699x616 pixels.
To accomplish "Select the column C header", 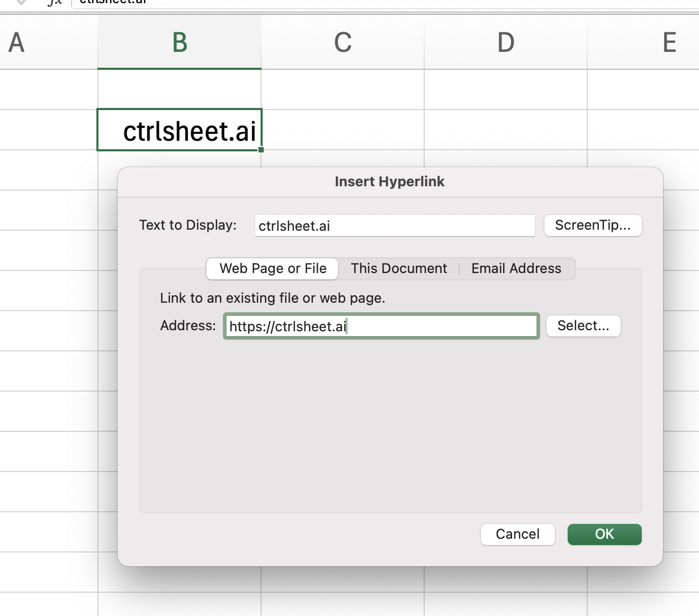I will 343,42.
